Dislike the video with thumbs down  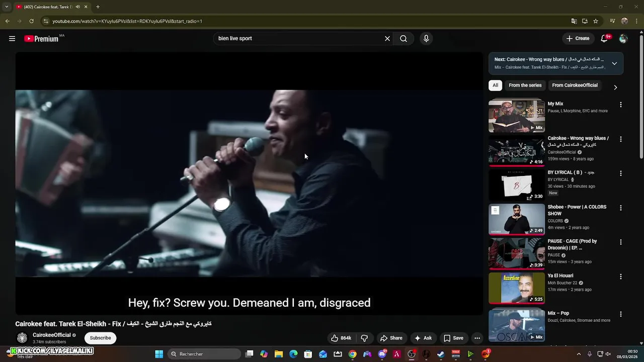pos(364,338)
